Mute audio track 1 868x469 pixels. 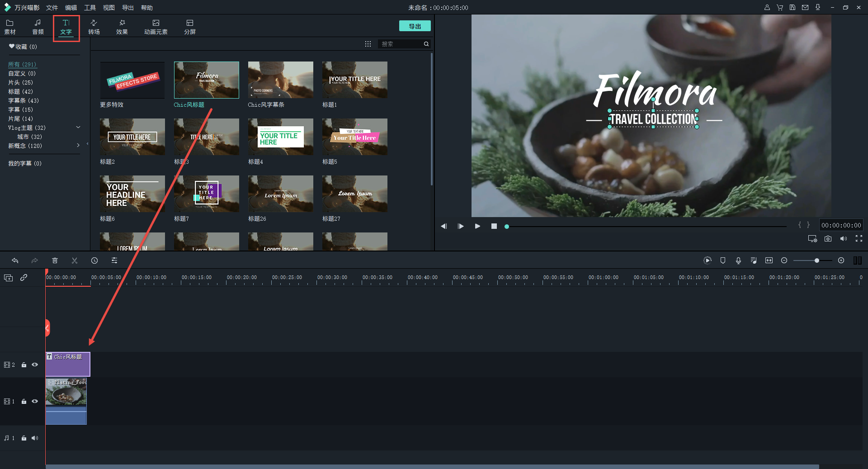point(35,438)
